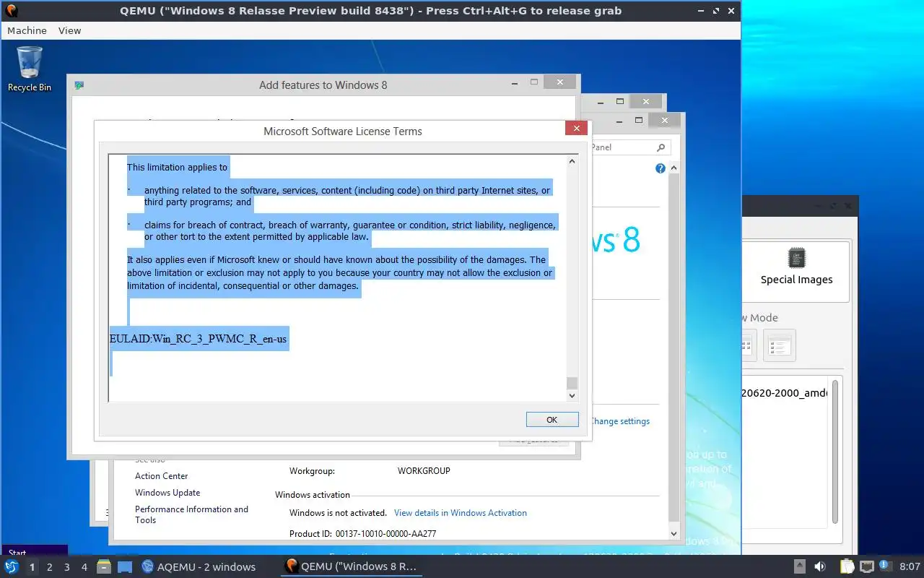
Task: Open the tray up-arrow eject icon
Action: click(x=800, y=566)
